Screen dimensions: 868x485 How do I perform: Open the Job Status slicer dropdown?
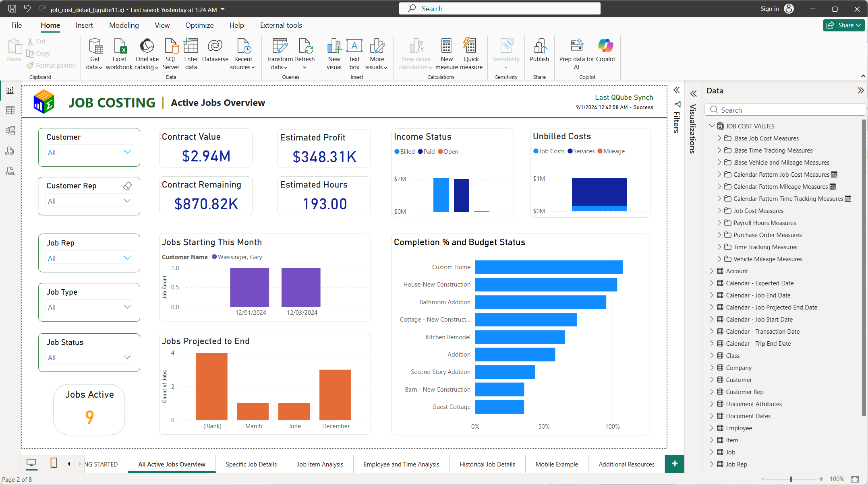click(x=89, y=357)
